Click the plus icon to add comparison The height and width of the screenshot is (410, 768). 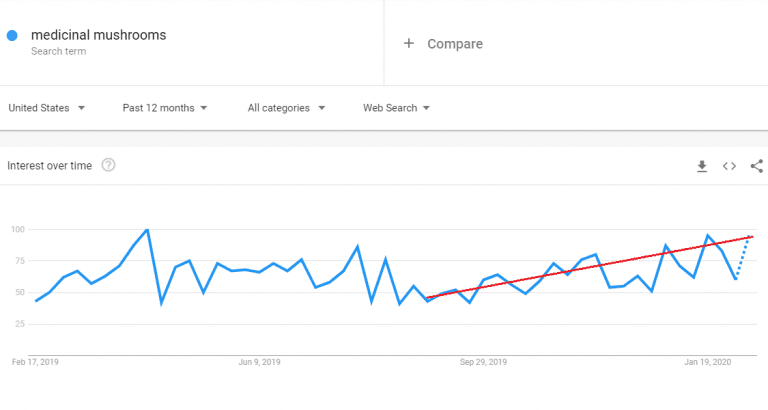(x=408, y=44)
